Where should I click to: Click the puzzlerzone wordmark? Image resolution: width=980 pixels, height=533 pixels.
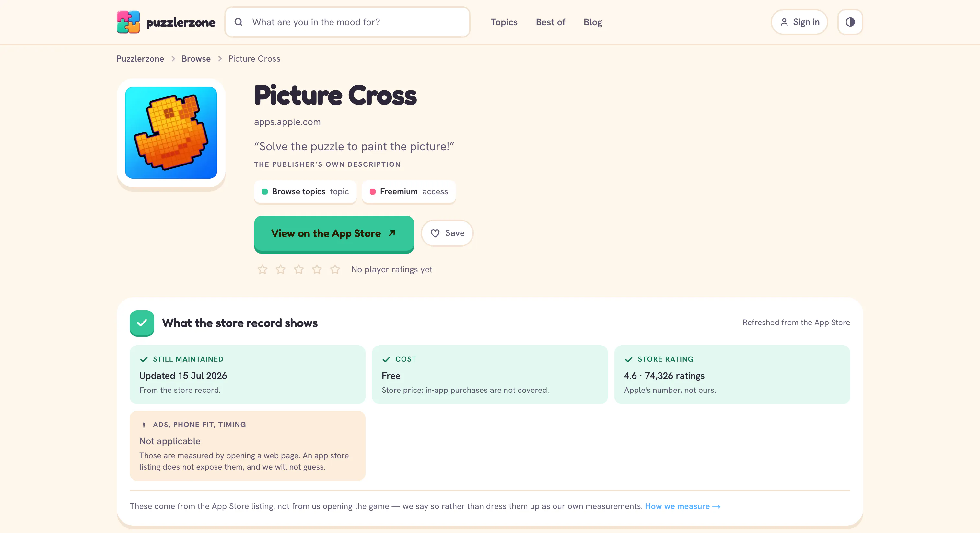point(181,22)
